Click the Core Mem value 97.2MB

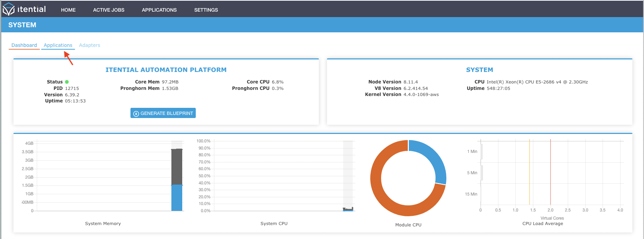[x=170, y=82]
